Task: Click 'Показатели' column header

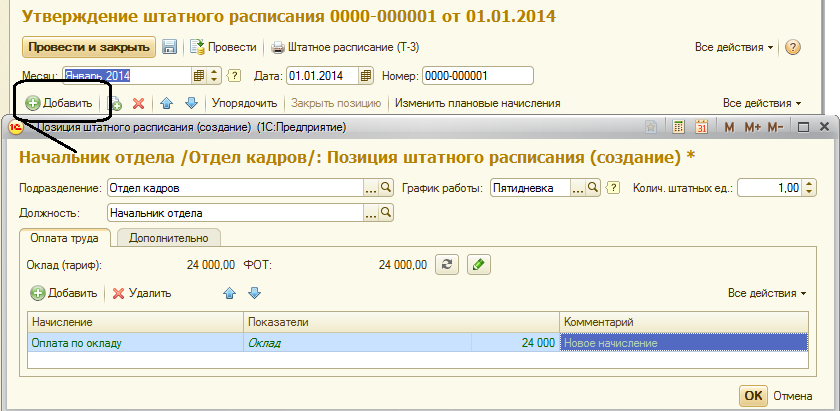Action: click(401, 322)
